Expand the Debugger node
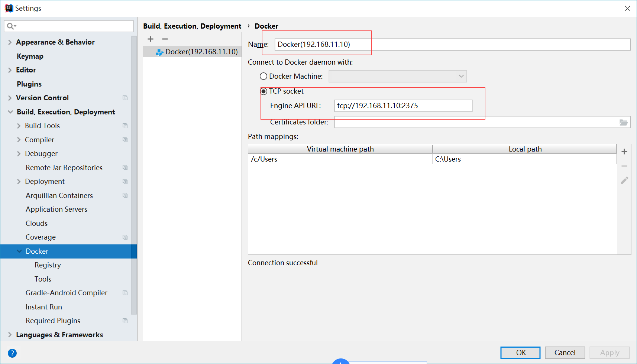Viewport: 637px width, 364px height. 19,154
